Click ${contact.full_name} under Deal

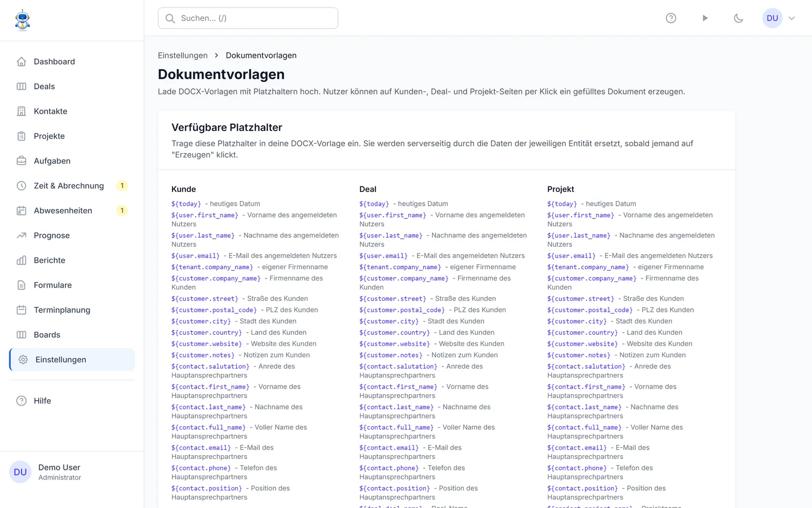(396, 428)
